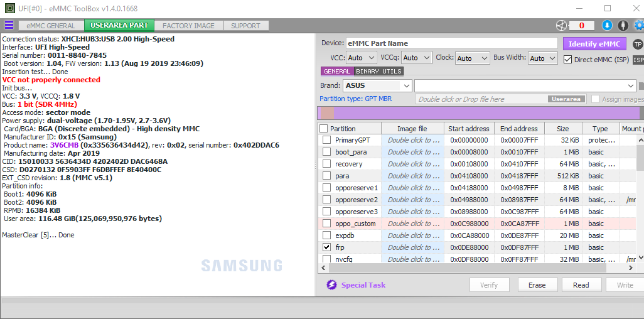The height and width of the screenshot is (319, 644).
Task: Open the Clock dropdown
Action: [473, 58]
